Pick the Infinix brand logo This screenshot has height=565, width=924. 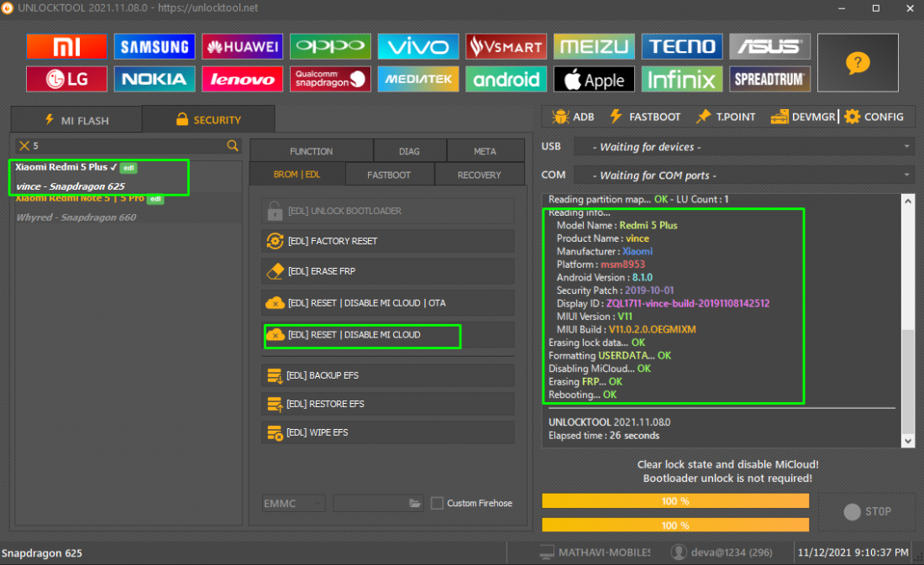[682, 79]
